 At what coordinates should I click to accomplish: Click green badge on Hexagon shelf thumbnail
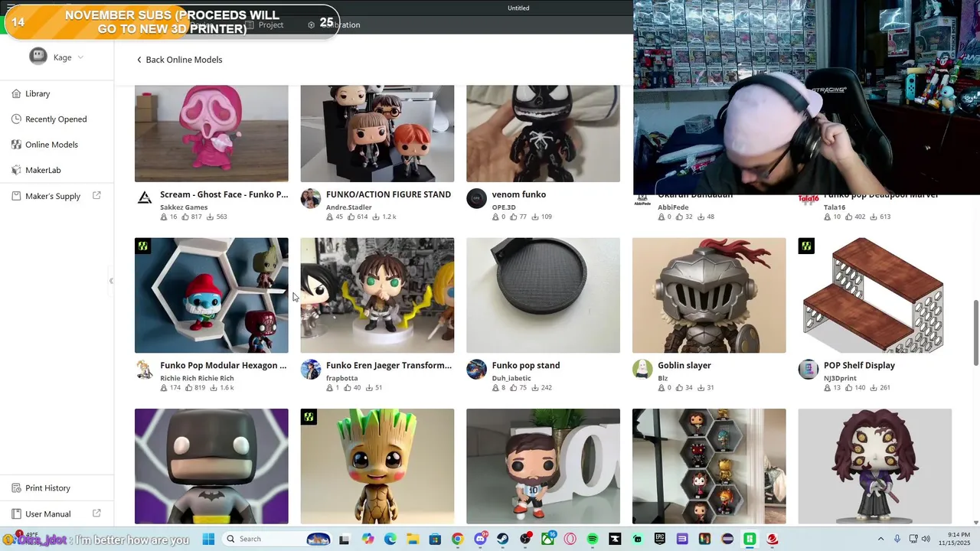[143, 246]
